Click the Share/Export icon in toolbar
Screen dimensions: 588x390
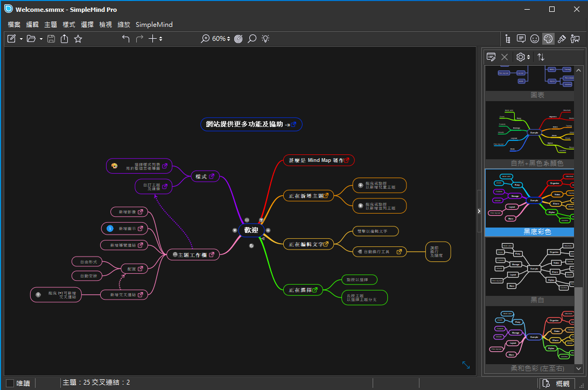[65, 39]
